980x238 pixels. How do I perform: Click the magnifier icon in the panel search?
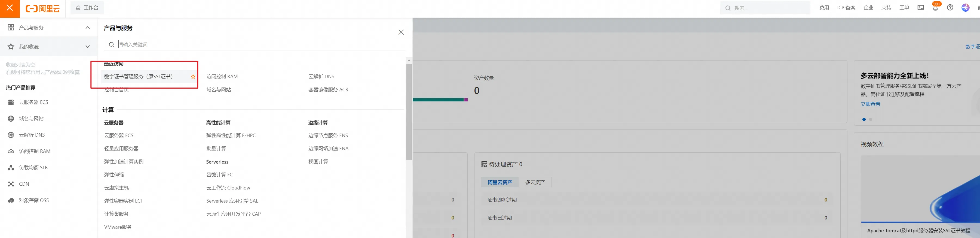(x=111, y=44)
